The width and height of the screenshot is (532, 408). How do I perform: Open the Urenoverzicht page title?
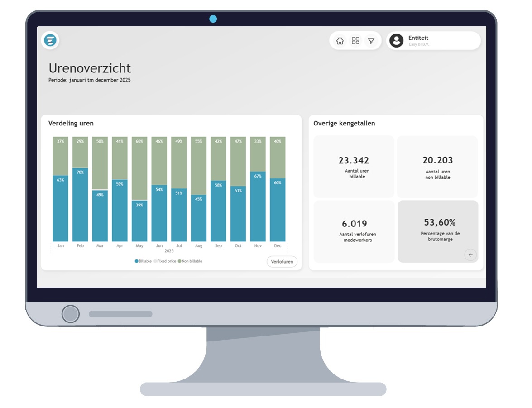[89, 69]
